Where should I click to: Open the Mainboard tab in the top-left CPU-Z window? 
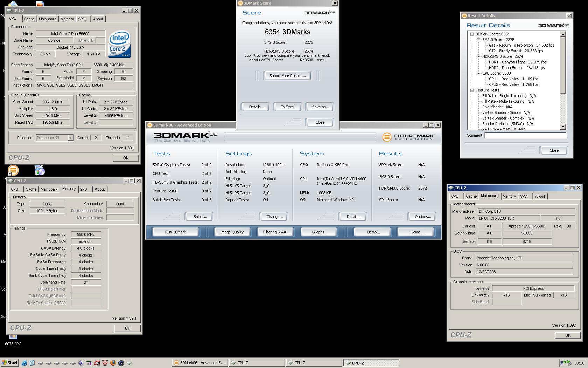(x=48, y=19)
